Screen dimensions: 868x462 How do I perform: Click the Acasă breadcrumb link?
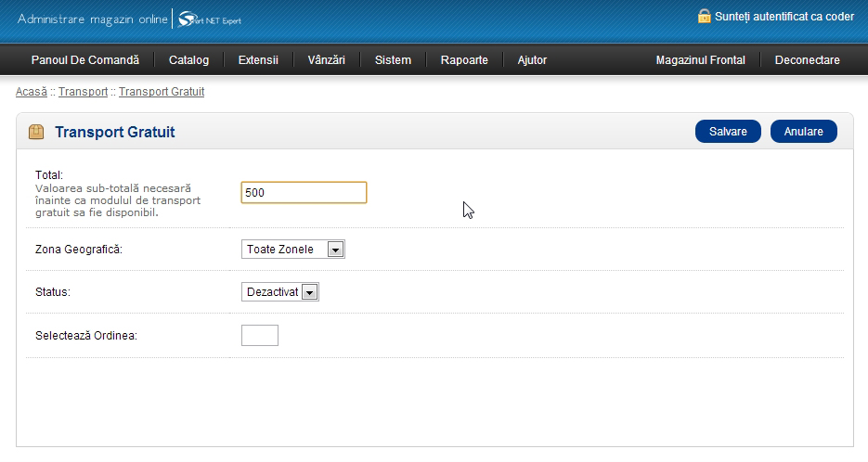click(x=32, y=92)
